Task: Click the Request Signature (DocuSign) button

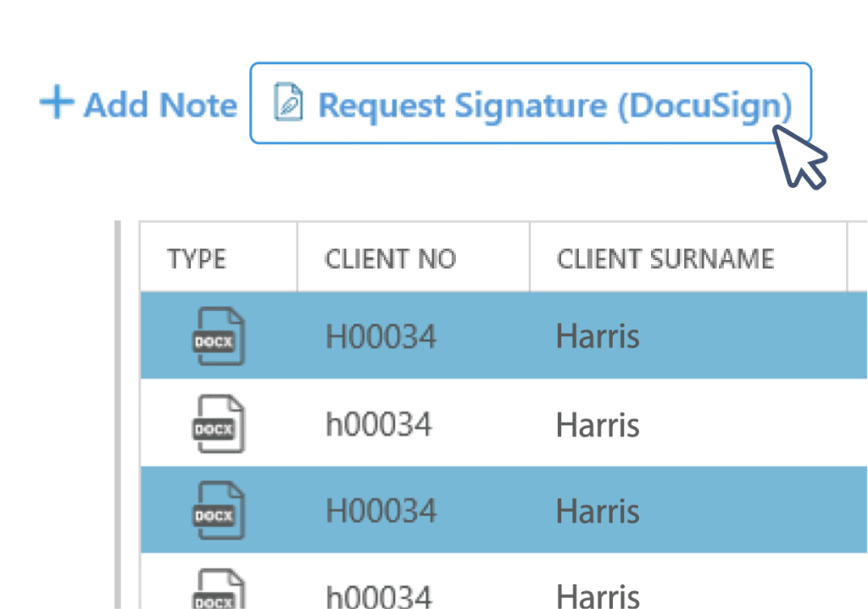Action: (x=531, y=102)
